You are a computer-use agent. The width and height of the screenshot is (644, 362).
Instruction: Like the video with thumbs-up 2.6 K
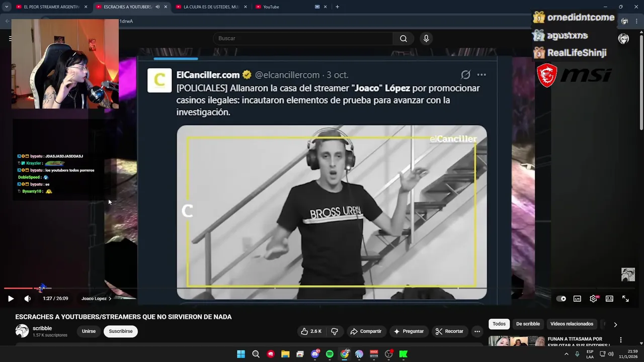point(311,331)
